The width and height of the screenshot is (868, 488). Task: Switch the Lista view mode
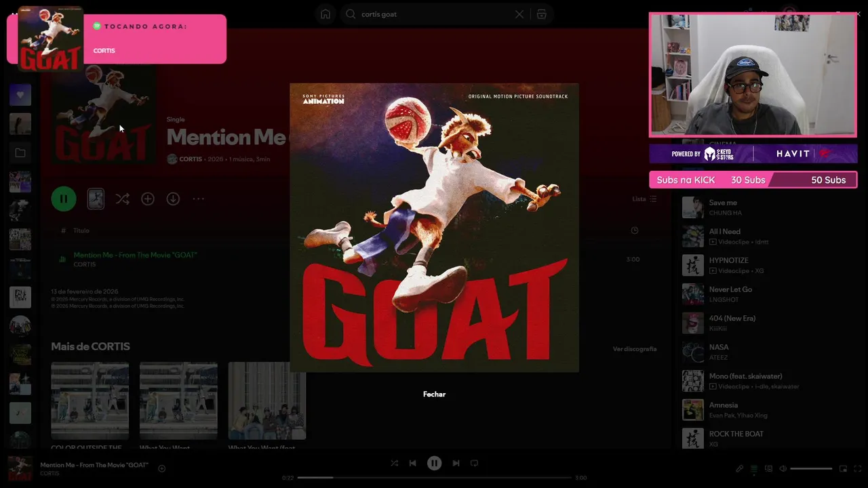coord(644,199)
